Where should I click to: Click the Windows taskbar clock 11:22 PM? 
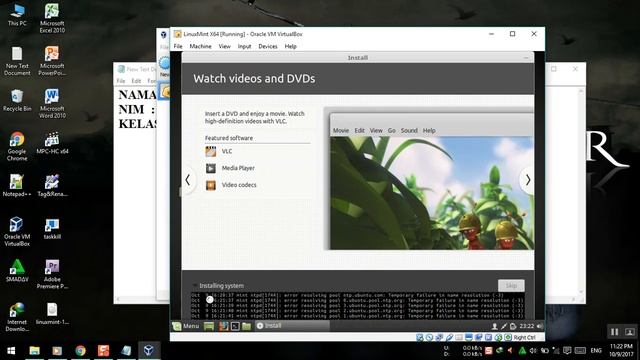point(621,350)
